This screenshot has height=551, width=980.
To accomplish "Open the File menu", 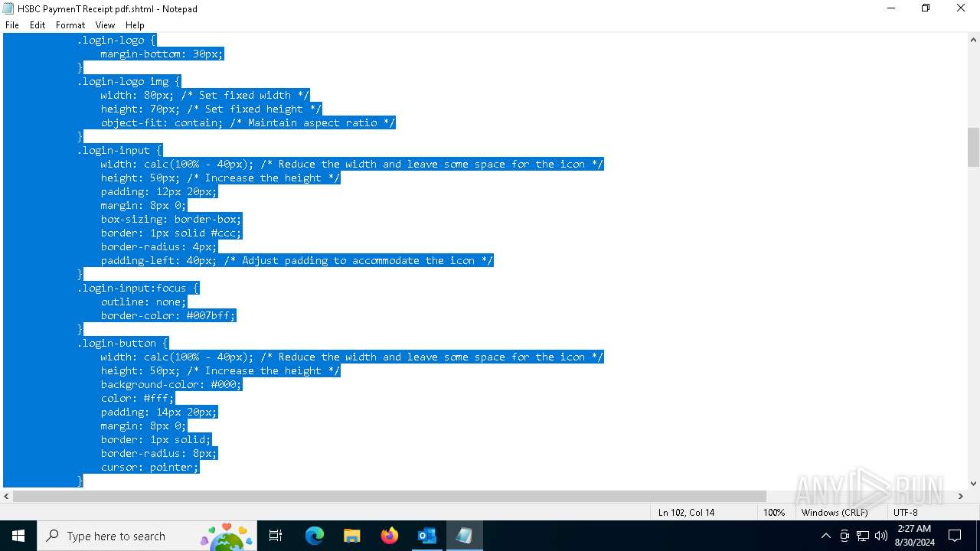I will [x=12, y=25].
